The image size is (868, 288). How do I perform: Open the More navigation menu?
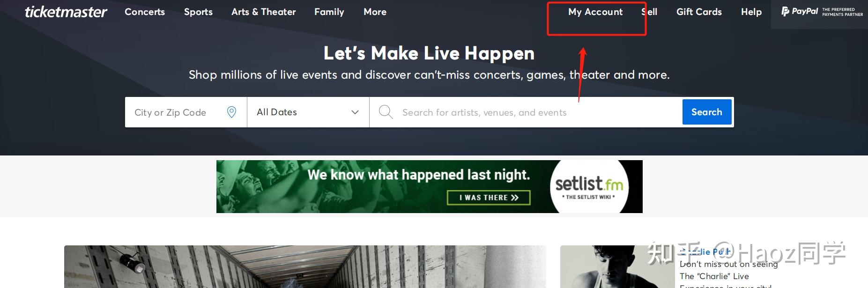[375, 12]
